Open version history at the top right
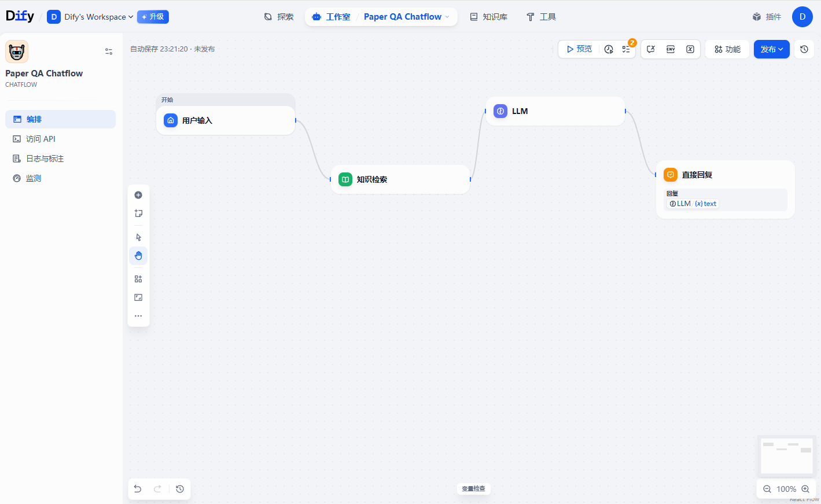The height and width of the screenshot is (504, 821). (804, 49)
